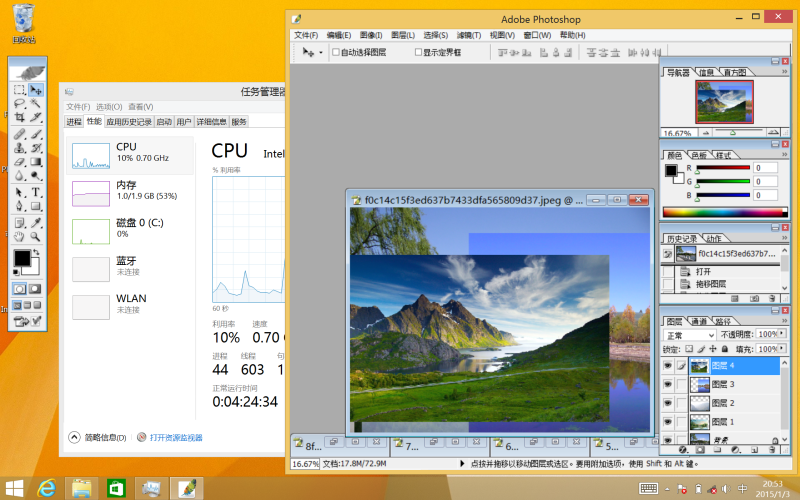Viewport: 800px width, 500px height.
Task: Open the 图层(L) menu in Photoshop
Action: 403,35
